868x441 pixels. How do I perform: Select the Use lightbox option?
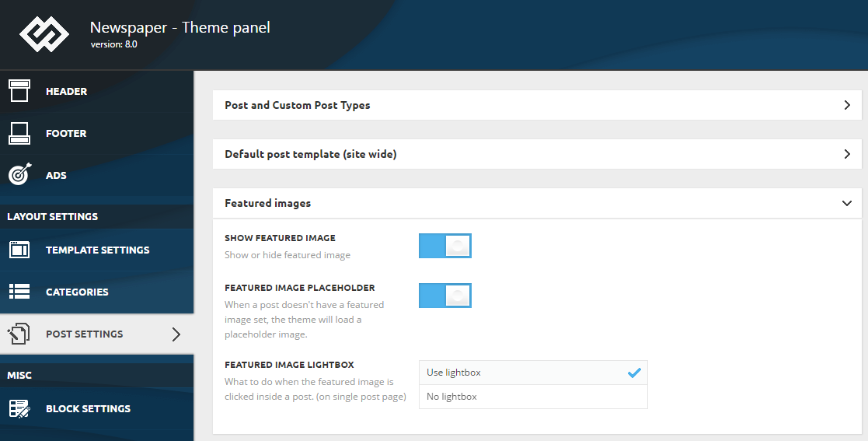533,373
